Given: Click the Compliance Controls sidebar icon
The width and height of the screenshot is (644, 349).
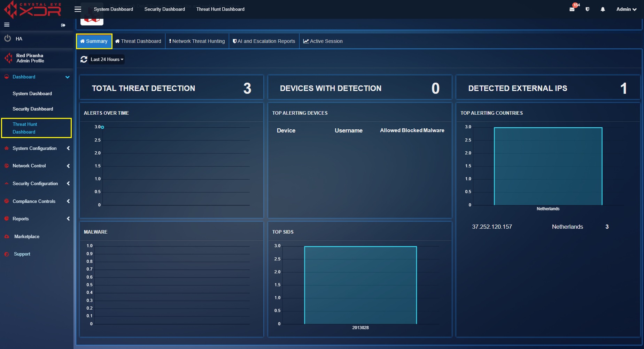Looking at the screenshot, I should [6, 201].
